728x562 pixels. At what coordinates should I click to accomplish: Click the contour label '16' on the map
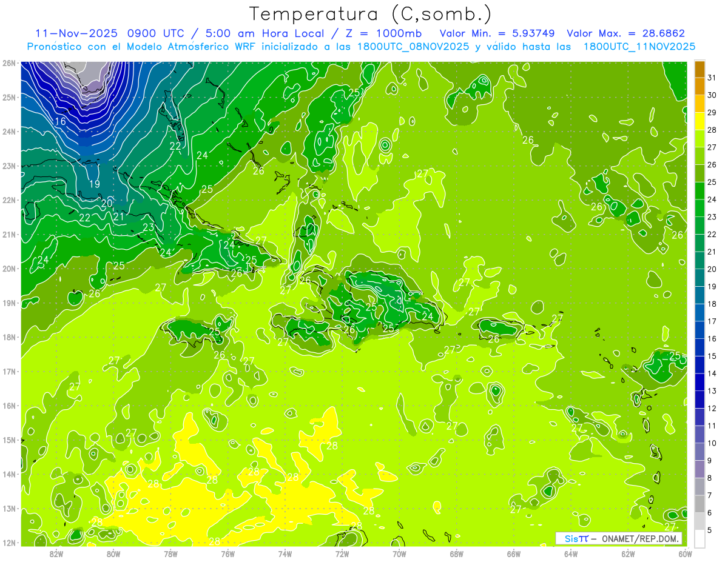60,121
